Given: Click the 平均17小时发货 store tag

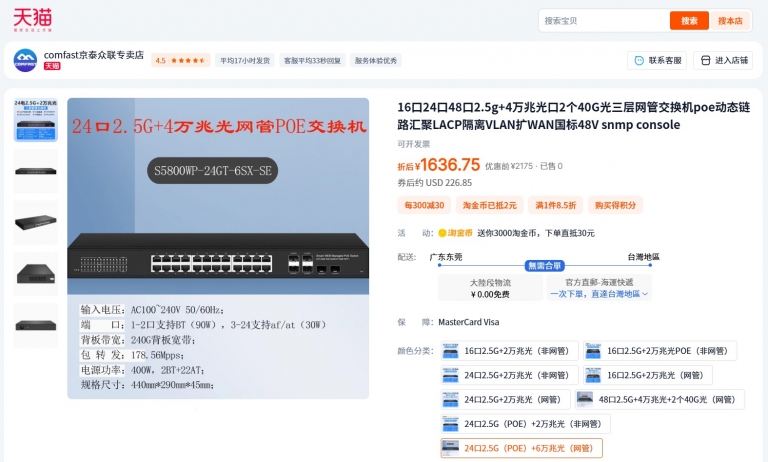Looking at the screenshot, I should pos(245,61).
